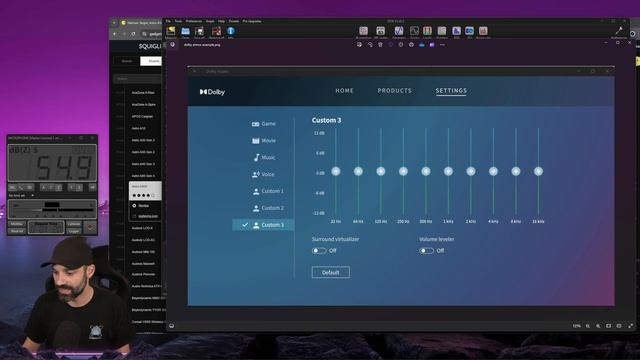Click the Logger button in SPL meter
This screenshot has width=640, height=360.
pyautogui.click(x=74, y=231)
